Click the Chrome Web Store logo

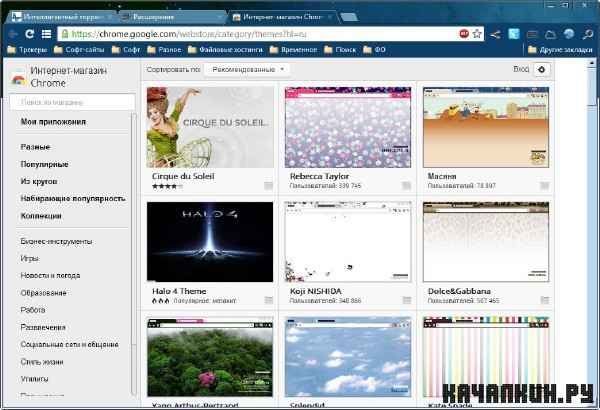[18, 78]
